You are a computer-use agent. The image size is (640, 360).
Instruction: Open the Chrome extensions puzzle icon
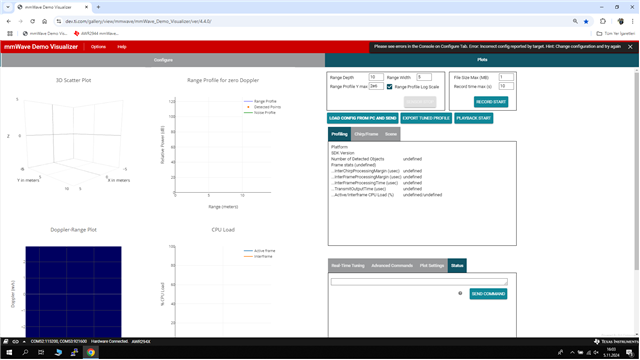pos(602,21)
